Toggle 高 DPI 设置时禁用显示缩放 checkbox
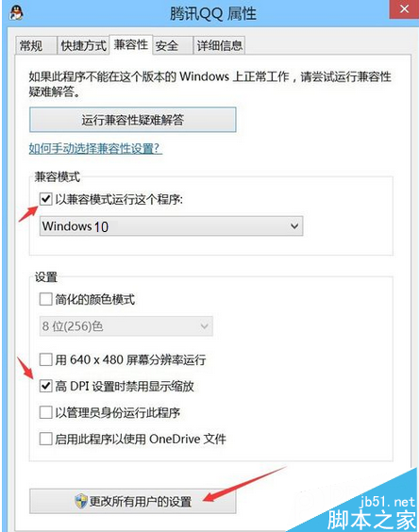Viewport: 419px width, 532px height. [46, 386]
